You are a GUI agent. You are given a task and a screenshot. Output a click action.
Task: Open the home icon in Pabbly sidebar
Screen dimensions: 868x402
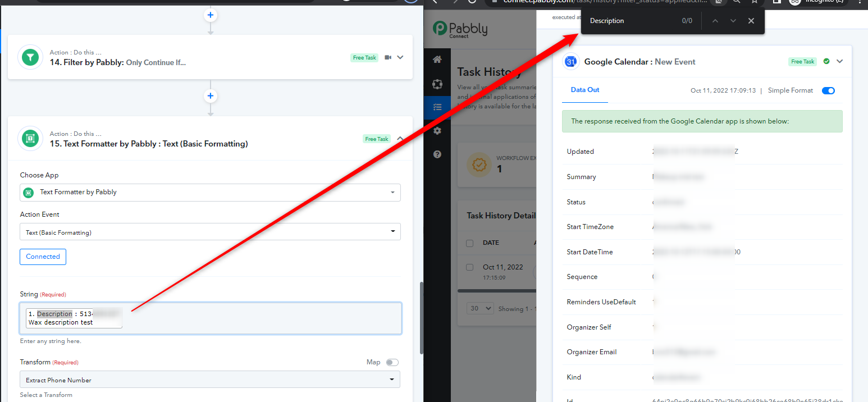[437, 60]
